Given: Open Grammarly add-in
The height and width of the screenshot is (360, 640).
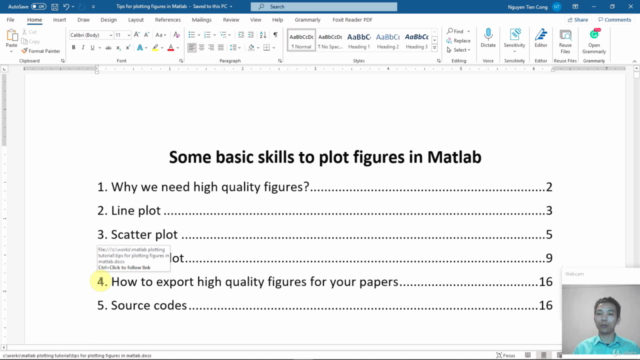Looking at the screenshot, I should (x=594, y=41).
